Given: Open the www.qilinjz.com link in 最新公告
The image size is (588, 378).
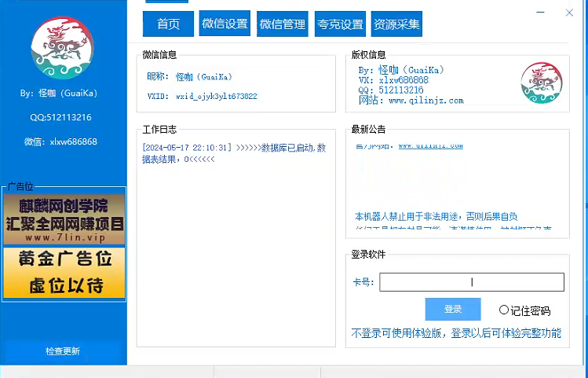Looking at the screenshot, I should coord(430,146).
